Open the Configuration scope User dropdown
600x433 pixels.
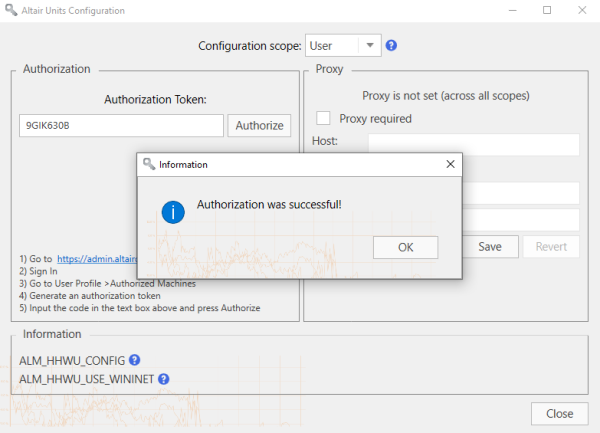pyautogui.click(x=343, y=46)
